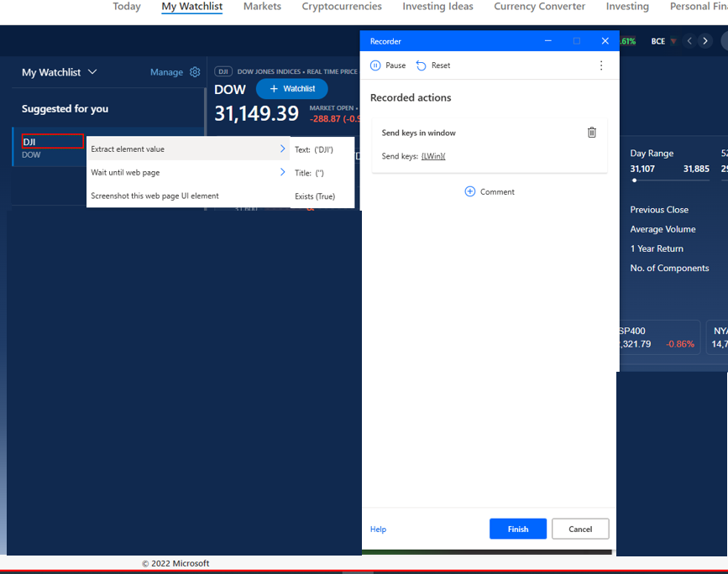Click the Finish button in Recorder
728x574 pixels.
[517, 529]
